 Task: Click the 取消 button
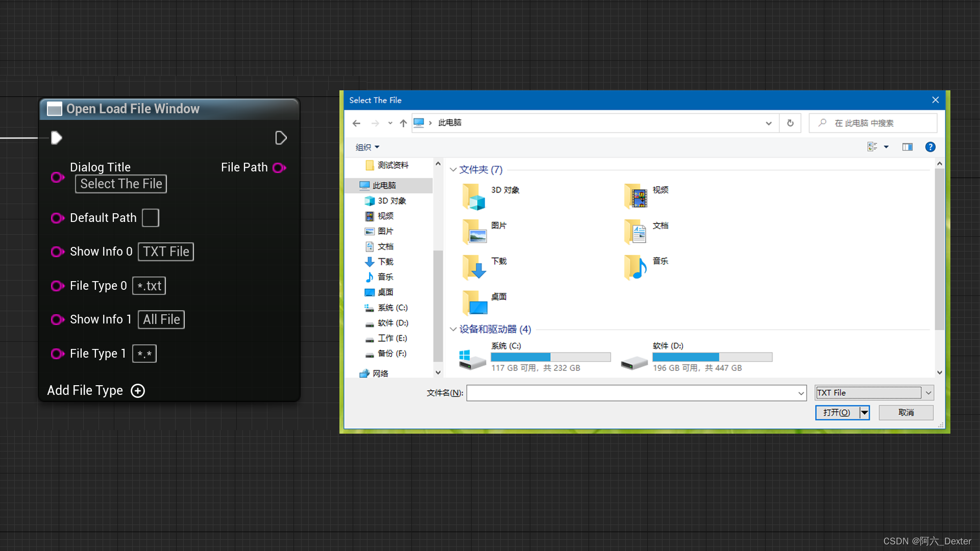coord(906,412)
